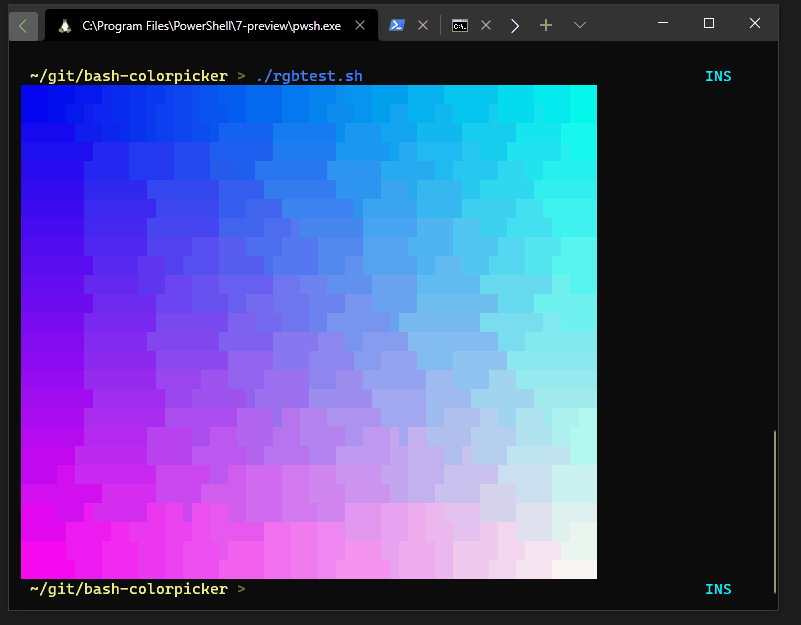Screen dimensions: 801x625
Task: Select the Tux penguin icon on the pwsh.exe tab
Action: coord(64,25)
